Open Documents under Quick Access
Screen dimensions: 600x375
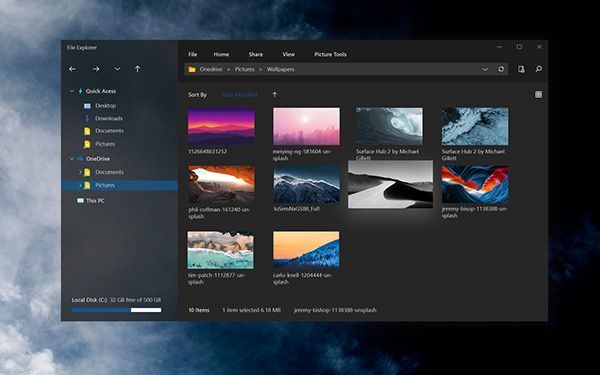[x=109, y=131]
